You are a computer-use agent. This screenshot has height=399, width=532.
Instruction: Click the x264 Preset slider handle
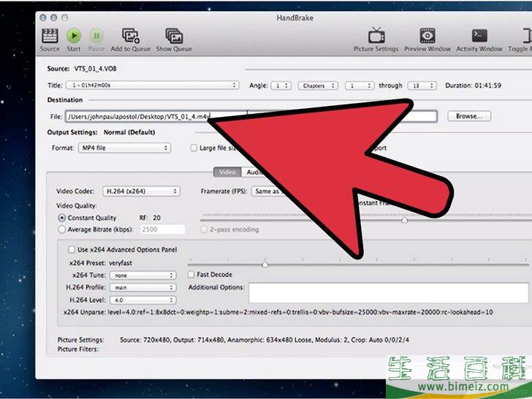(x=265, y=265)
